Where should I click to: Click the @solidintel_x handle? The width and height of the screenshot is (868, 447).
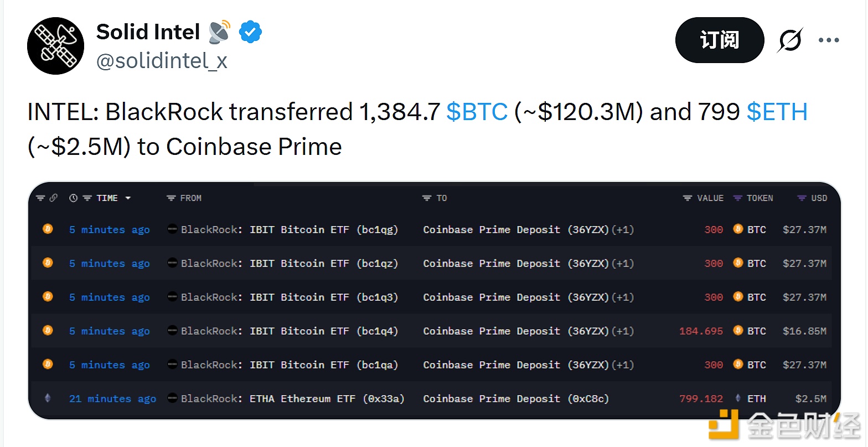[x=162, y=61]
